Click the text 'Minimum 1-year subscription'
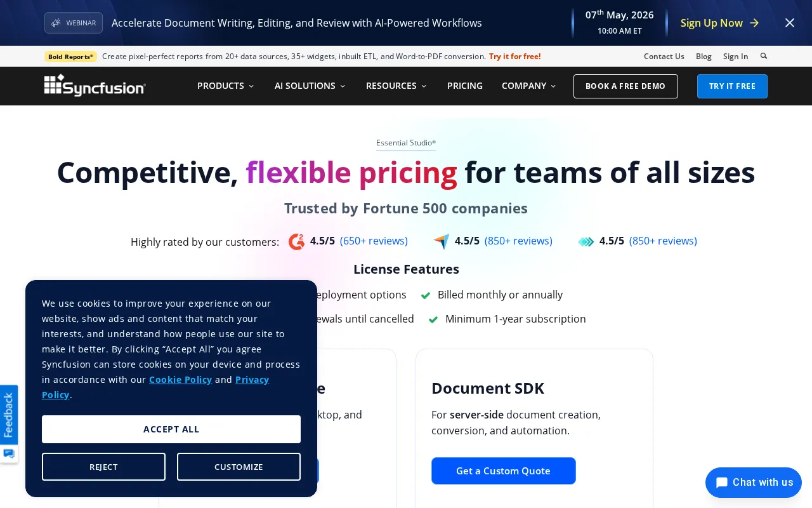This screenshot has height=508, width=812. (516, 319)
